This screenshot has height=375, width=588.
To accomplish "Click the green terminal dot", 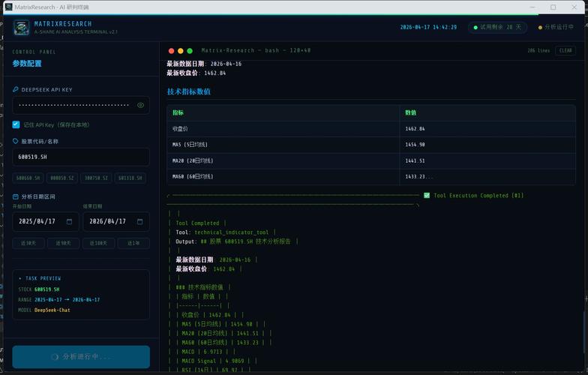I will click(x=190, y=50).
